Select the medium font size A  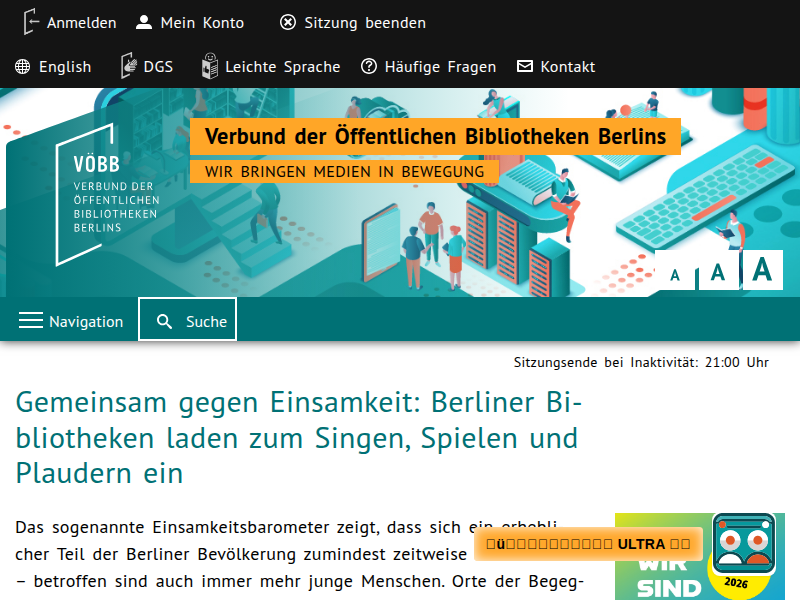click(718, 272)
